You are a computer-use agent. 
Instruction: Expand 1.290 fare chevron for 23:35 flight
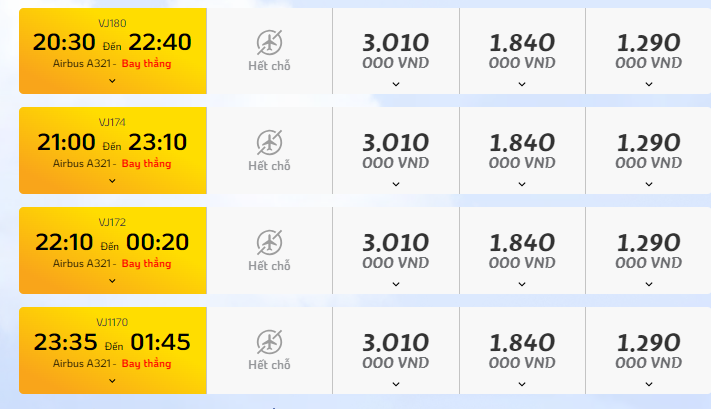(649, 384)
